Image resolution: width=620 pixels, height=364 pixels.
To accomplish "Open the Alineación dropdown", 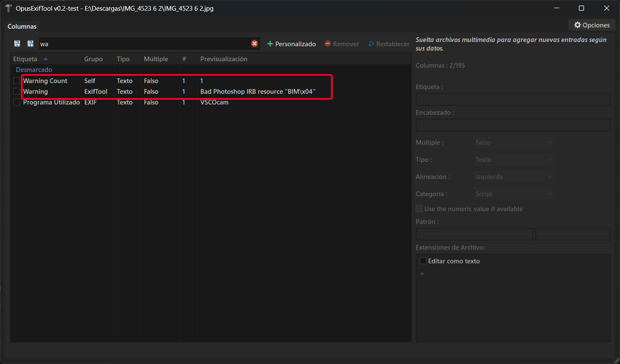I will (513, 177).
